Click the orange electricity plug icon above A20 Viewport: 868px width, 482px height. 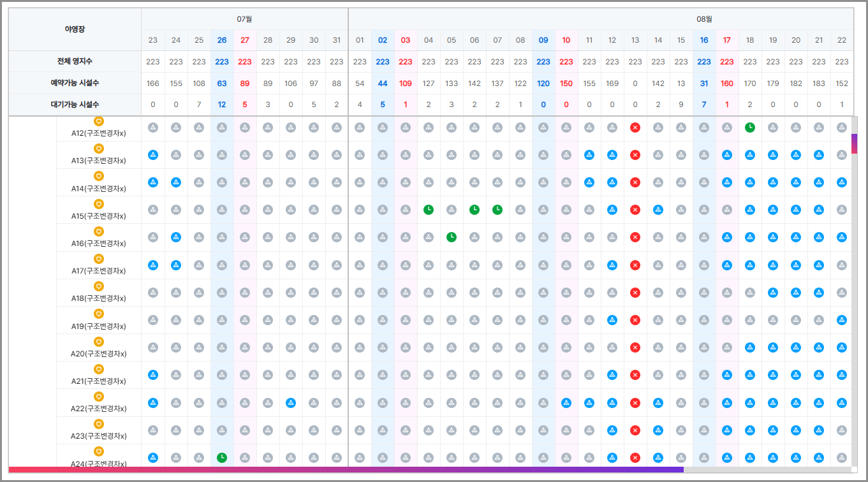[x=99, y=341]
